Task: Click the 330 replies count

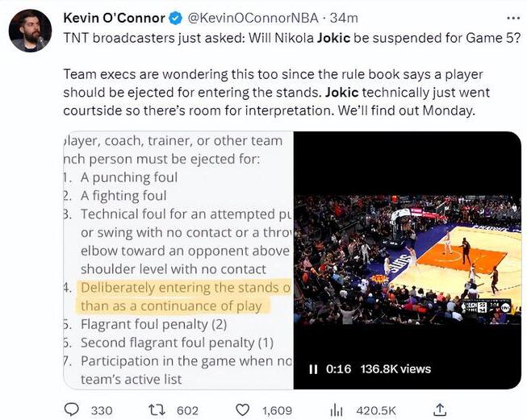Action: [x=101, y=410]
